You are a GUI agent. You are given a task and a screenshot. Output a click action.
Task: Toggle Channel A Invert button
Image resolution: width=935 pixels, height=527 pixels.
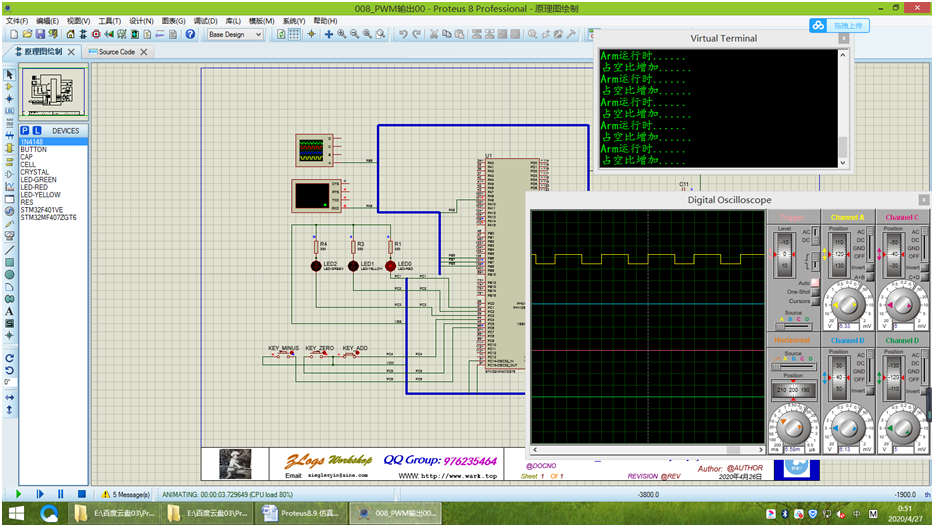pos(870,268)
